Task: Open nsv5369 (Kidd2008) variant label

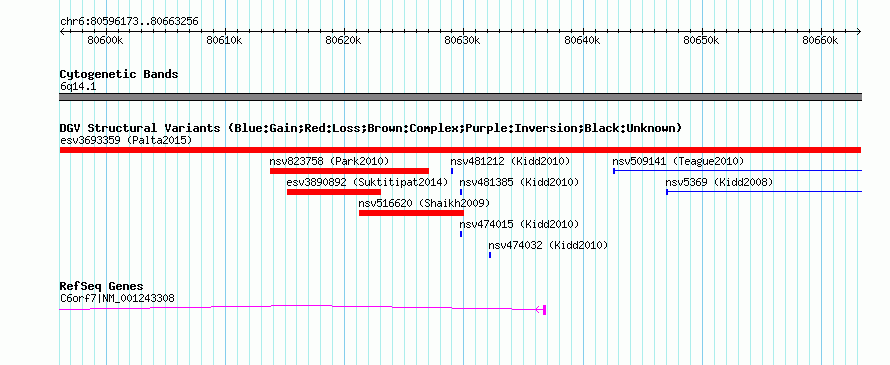Action: [719, 182]
